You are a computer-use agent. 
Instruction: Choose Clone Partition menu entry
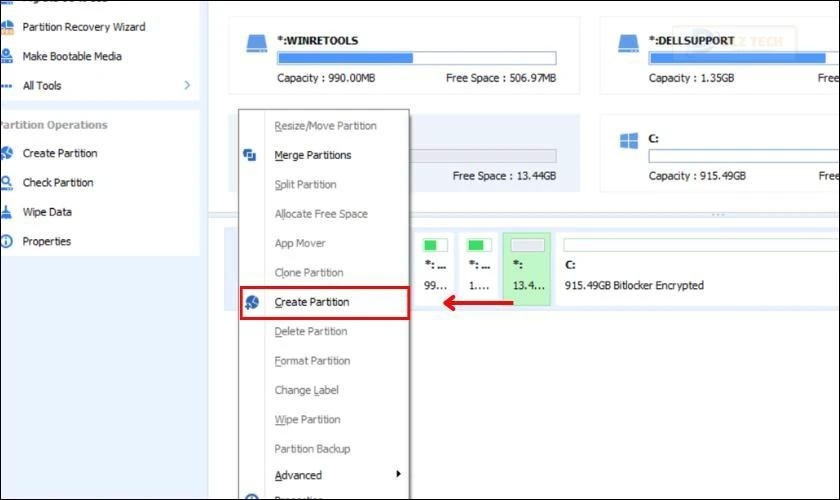(309, 273)
